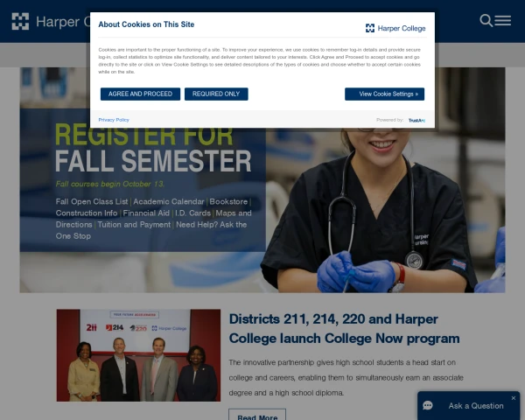Click the chat bubble icon
Viewport: 525px width, 420px height.
[428, 406]
